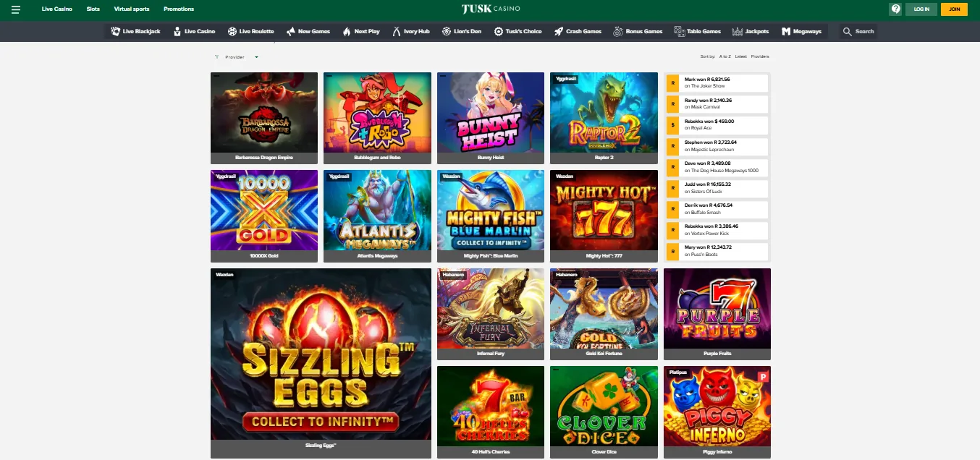Click the Tusk's Choice badge icon
The image size is (980, 460).
[499, 32]
